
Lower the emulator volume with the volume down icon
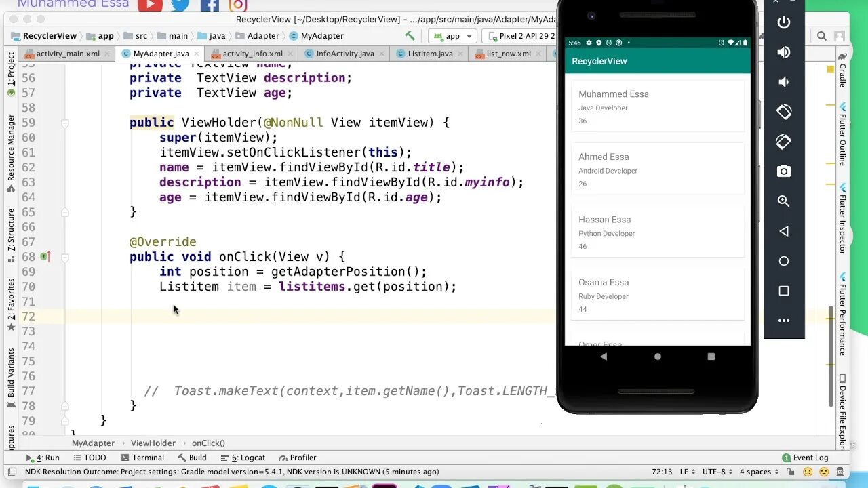pyautogui.click(x=784, y=82)
